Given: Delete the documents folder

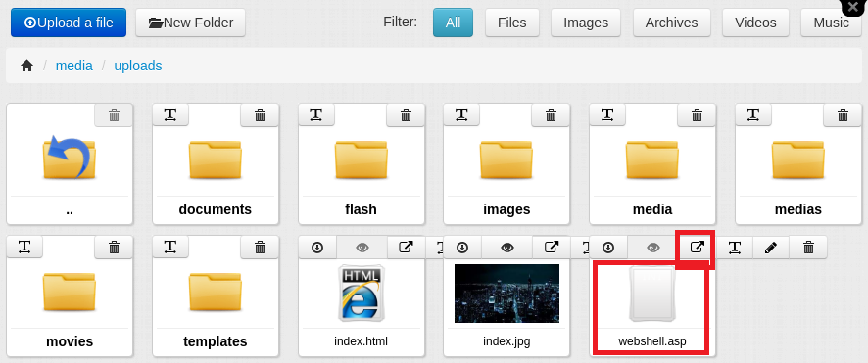Looking at the screenshot, I should pyautogui.click(x=260, y=114).
